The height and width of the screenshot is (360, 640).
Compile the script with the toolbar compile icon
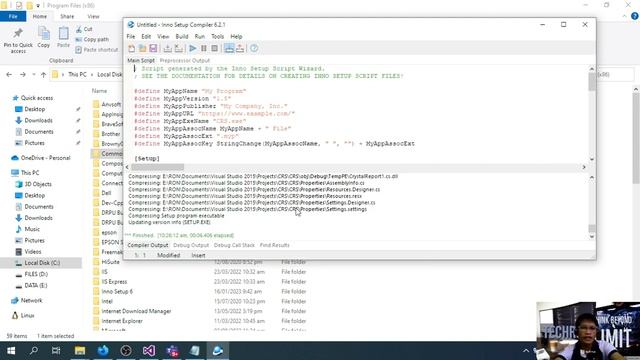pos(167,49)
